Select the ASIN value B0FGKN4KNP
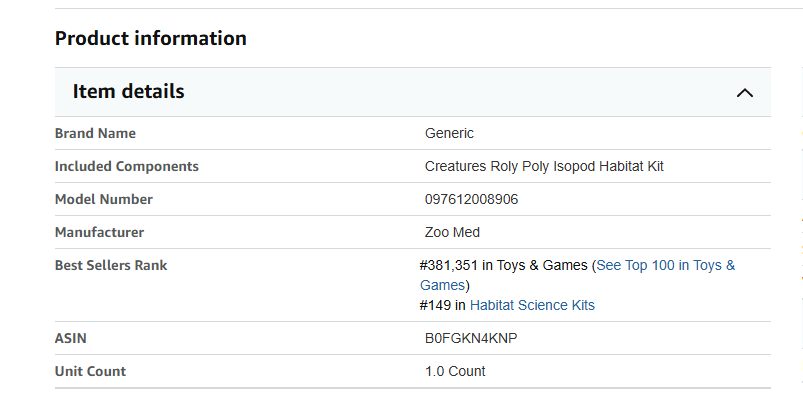This screenshot has height=409, width=803. 471,338
